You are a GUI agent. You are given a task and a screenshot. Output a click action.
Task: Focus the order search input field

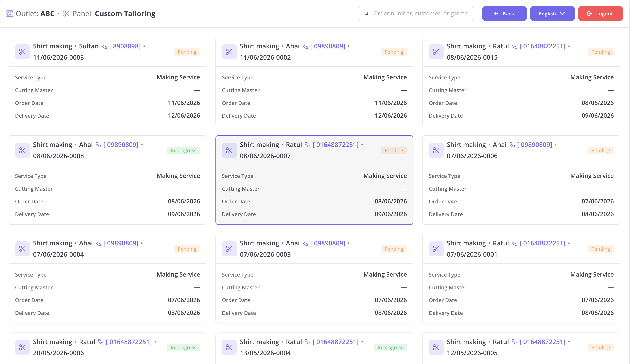click(x=416, y=14)
